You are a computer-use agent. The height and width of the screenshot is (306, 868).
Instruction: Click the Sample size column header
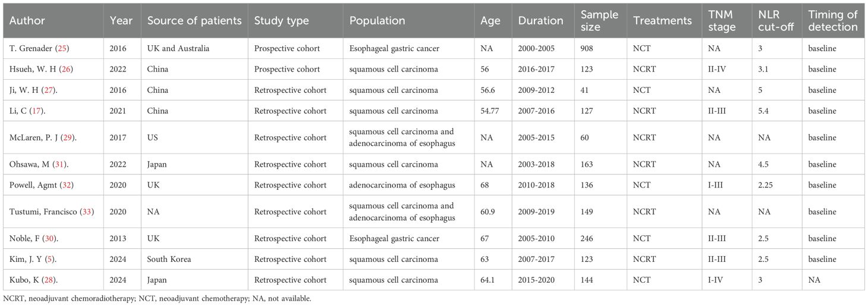[x=599, y=21]
